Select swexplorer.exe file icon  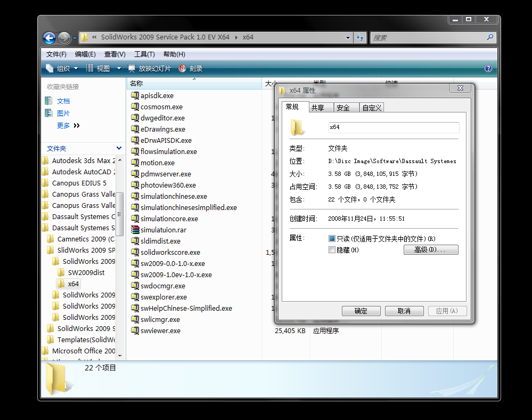[x=135, y=297]
